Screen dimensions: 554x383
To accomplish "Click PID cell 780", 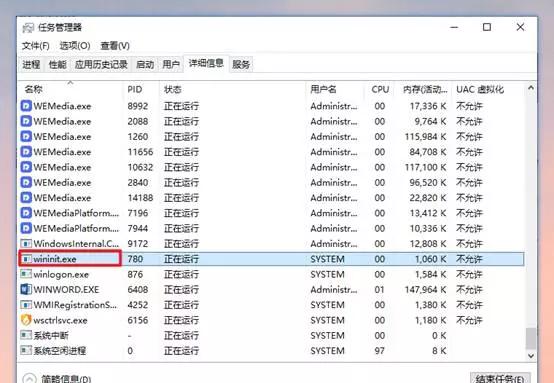I will pyautogui.click(x=135, y=259).
